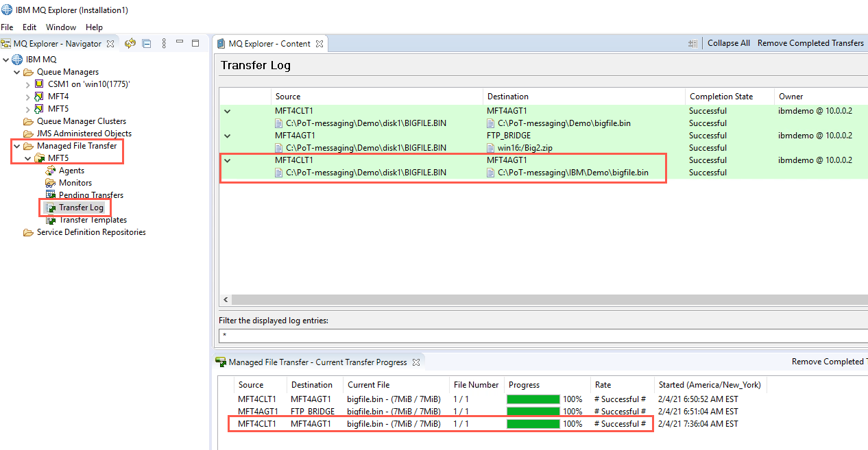Close the MQ Explorer - Content tab

pyautogui.click(x=319, y=44)
